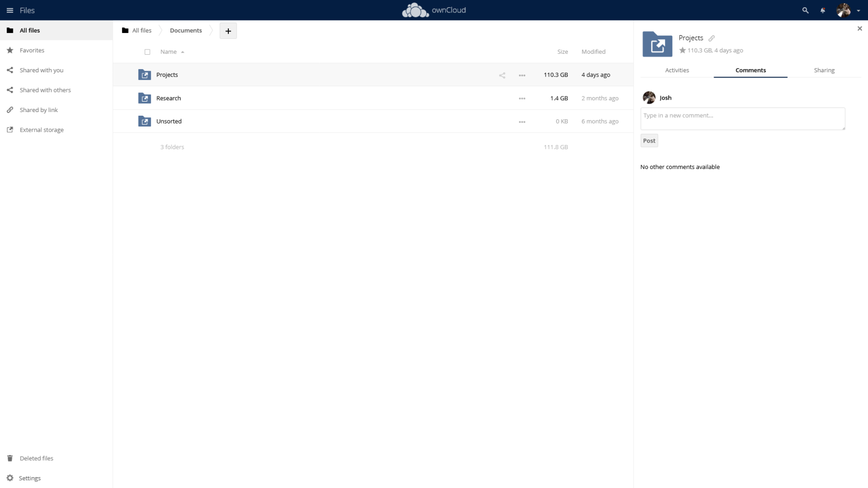Switch to the Sharing tab

[x=824, y=70]
